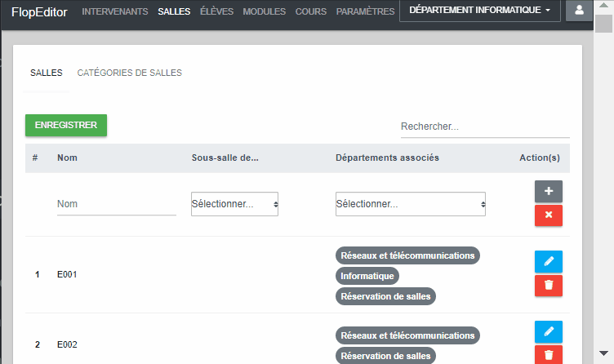Edit room E002 with pencil icon

549,331
